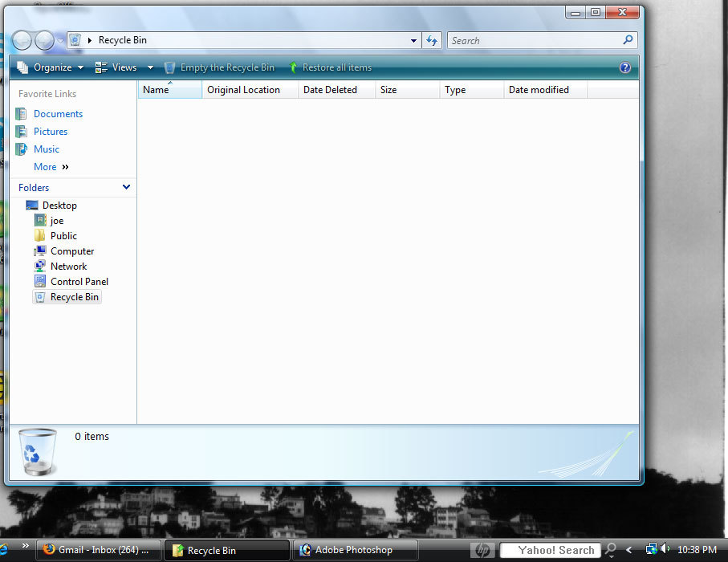Viewport: 728px width, 562px height.
Task: Sort by the Name column header
Action: tap(170, 90)
